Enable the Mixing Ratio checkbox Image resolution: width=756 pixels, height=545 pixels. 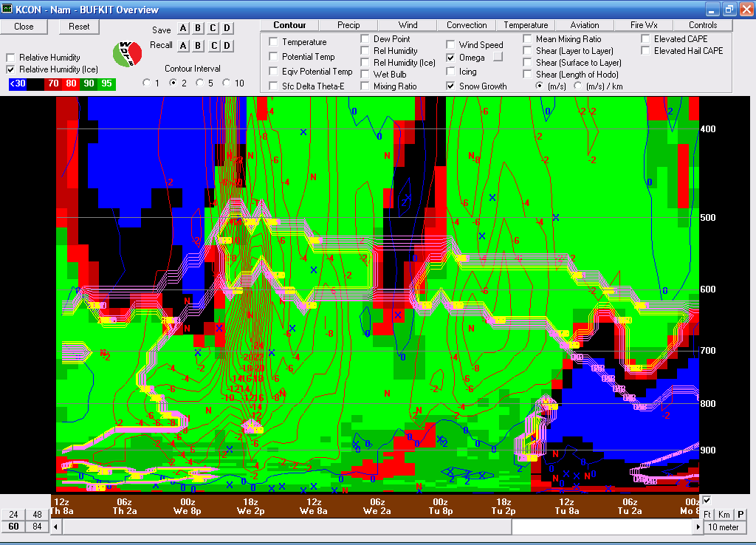point(365,86)
